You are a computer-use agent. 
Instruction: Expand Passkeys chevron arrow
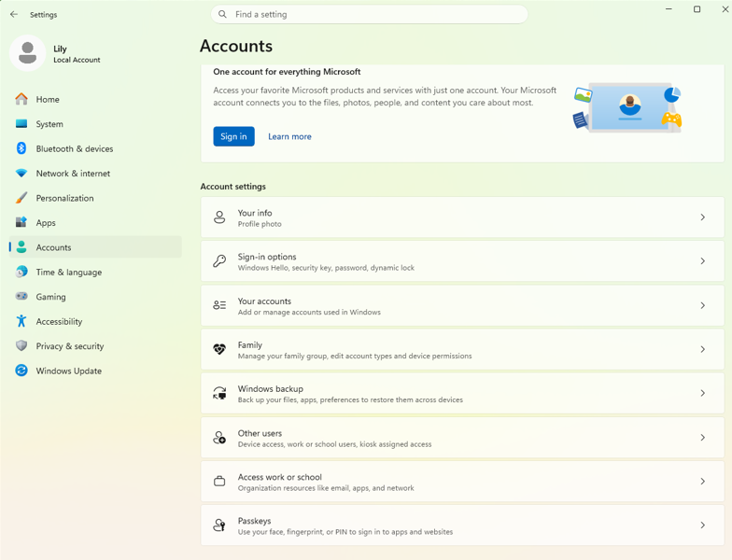point(702,525)
